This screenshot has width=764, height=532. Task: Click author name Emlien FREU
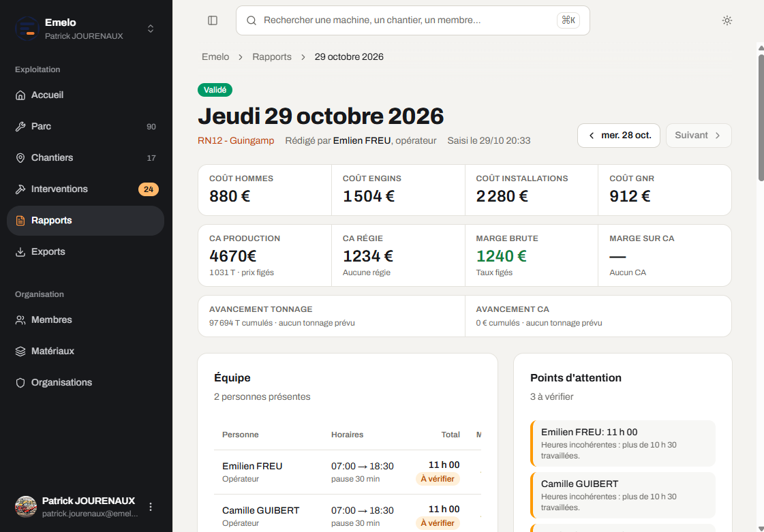(362, 141)
